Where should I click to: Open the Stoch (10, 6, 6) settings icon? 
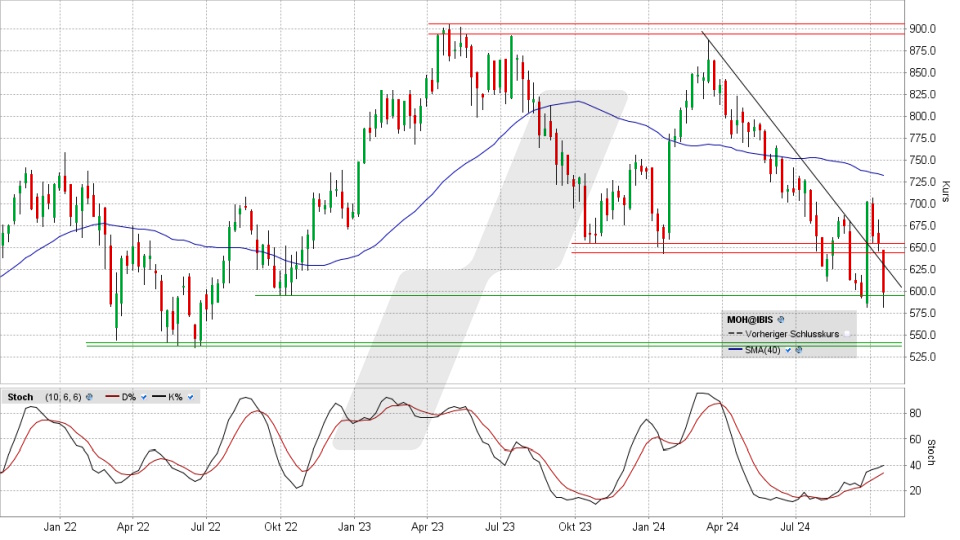tap(89, 397)
